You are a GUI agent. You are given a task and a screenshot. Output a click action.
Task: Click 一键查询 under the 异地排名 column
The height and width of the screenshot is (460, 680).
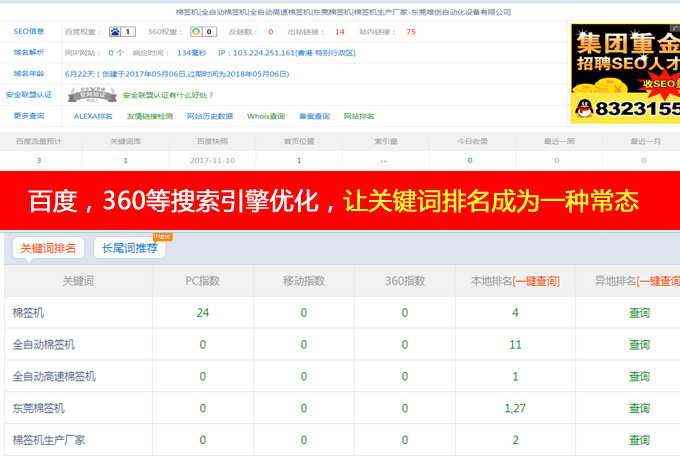pyautogui.click(x=658, y=281)
